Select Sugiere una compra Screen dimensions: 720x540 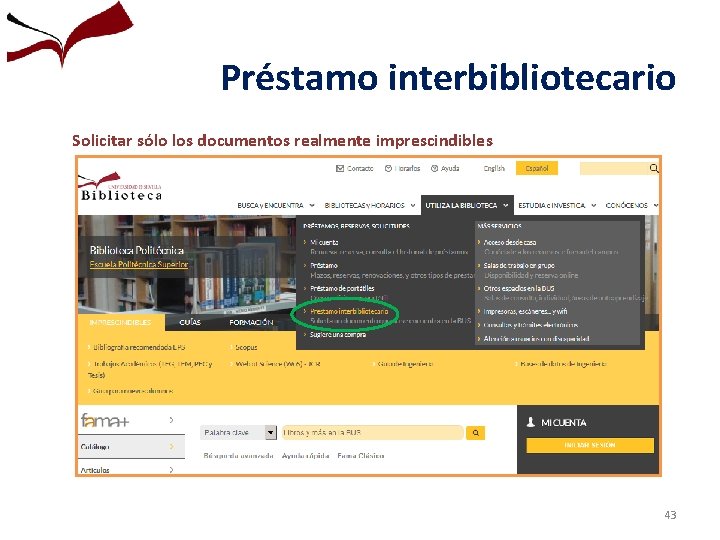coord(338,334)
